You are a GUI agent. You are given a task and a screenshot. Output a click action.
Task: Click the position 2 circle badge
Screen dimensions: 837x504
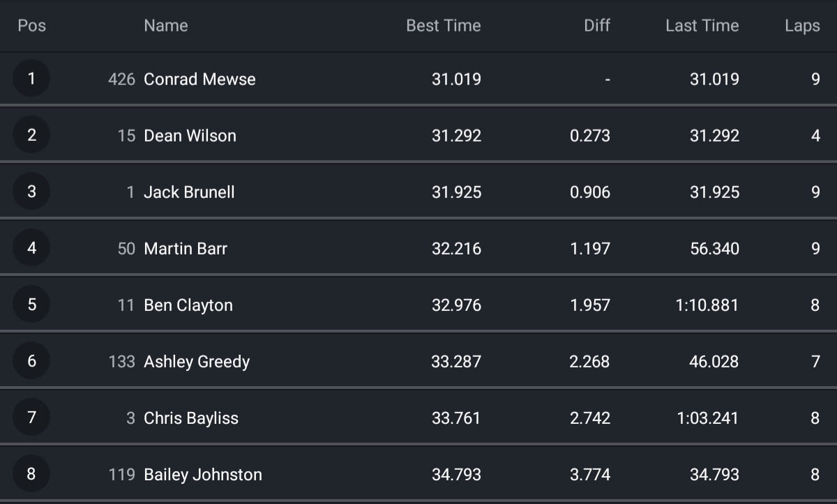click(x=31, y=135)
